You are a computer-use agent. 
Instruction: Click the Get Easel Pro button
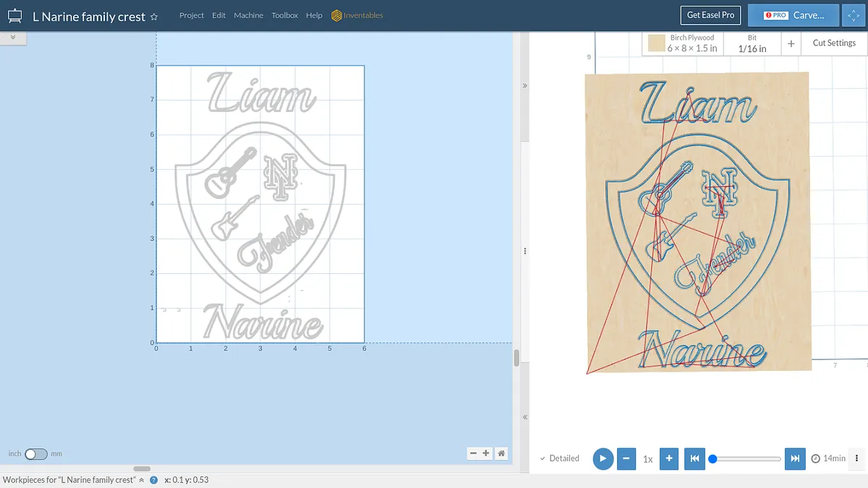tap(711, 15)
